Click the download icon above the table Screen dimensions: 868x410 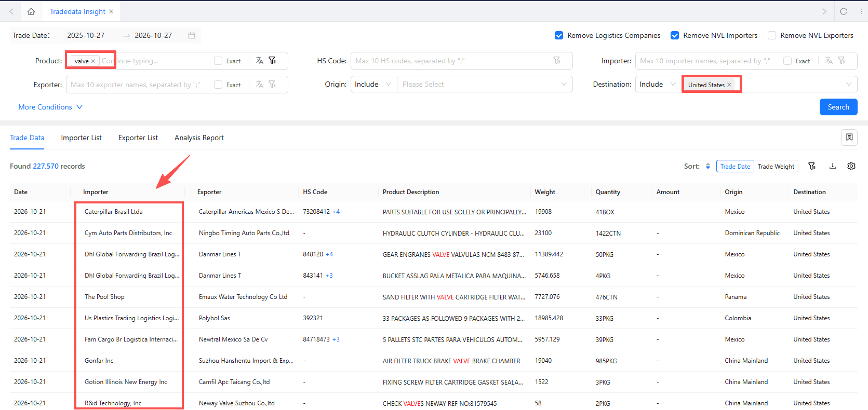pyautogui.click(x=833, y=166)
